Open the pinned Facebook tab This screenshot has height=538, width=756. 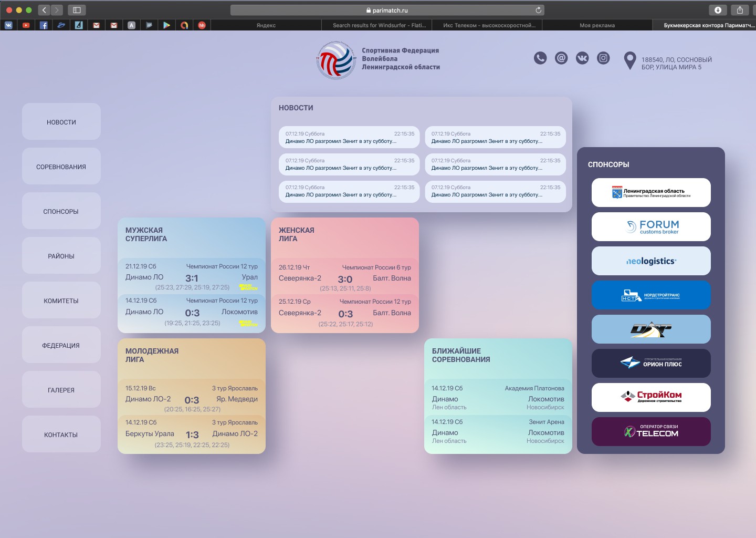[x=44, y=25]
